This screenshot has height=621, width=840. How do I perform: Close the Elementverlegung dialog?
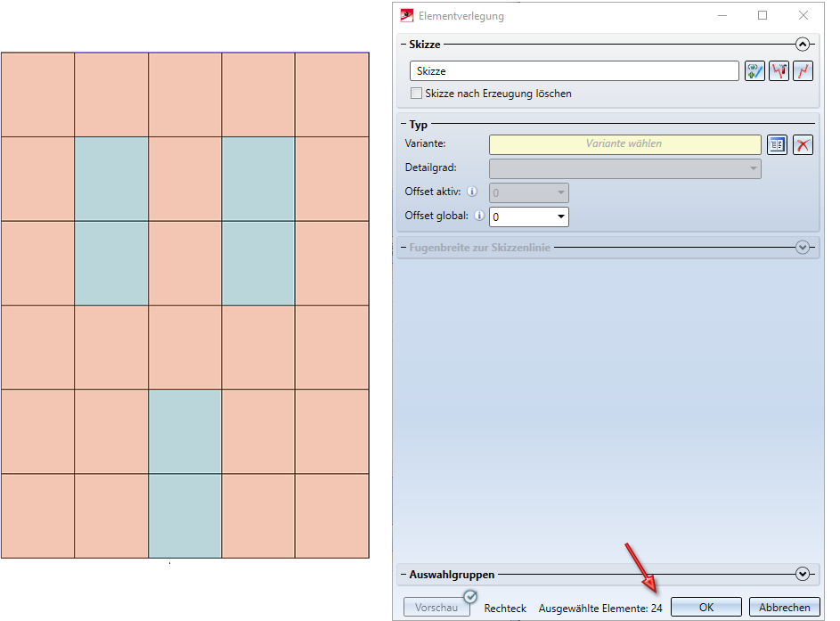click(803, 15)
